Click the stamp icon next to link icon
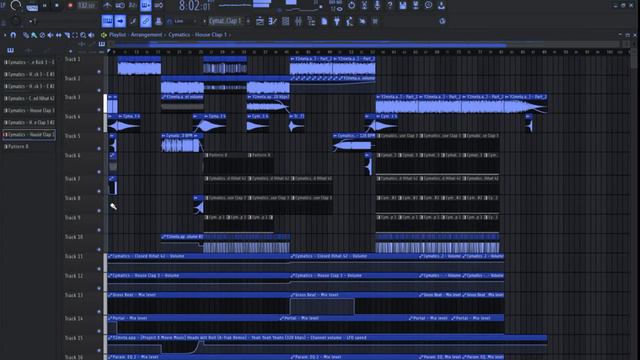Image resolution: width=640 pixels, height=360 pixels. click(x=158, y=21)
